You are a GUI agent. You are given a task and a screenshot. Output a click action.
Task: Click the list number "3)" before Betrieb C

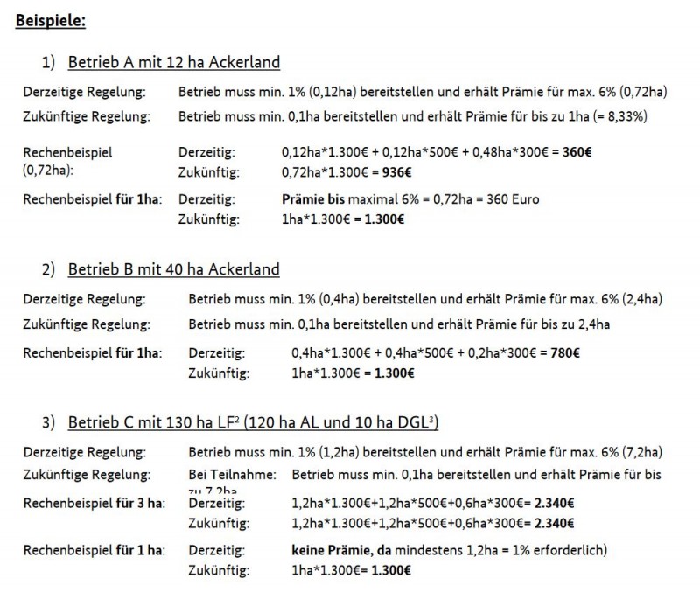(x=47, y=423)
